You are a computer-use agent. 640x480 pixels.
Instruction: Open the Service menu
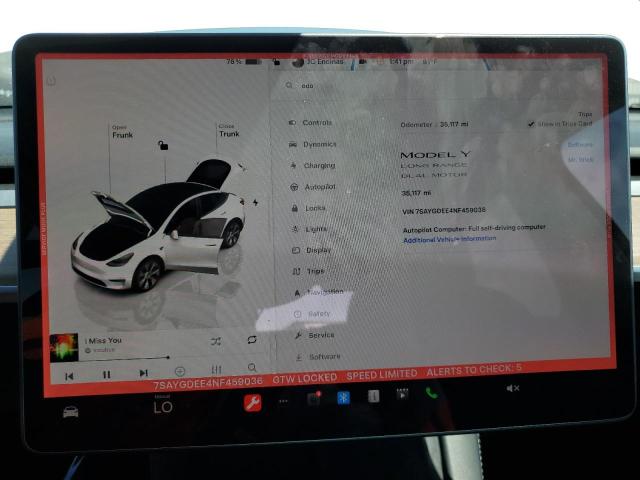tap(315, 335)
